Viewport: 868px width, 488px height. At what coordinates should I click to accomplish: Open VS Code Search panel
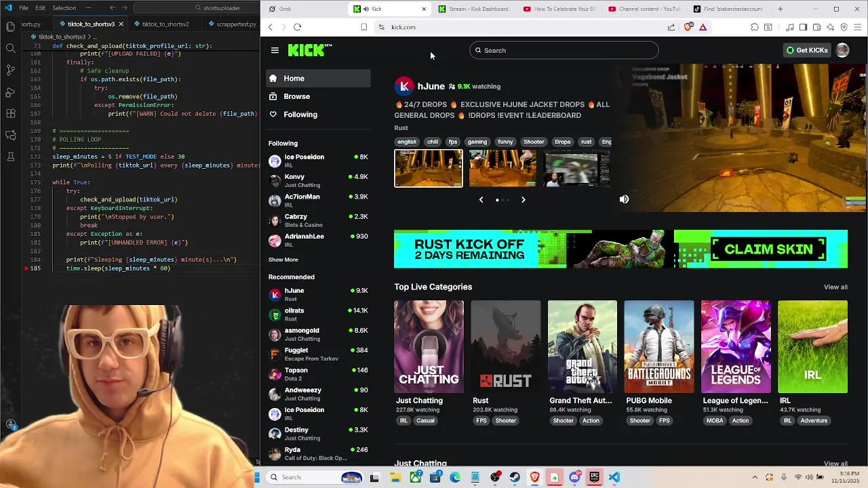pos(10,48)
